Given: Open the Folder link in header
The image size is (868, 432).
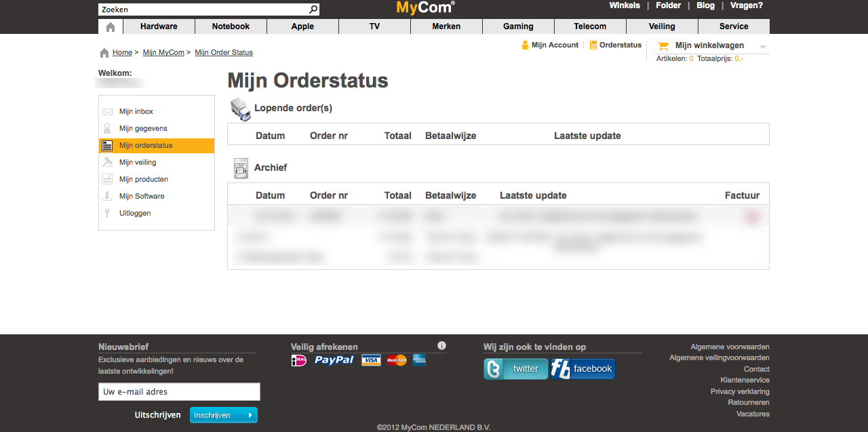Looking at the screenshot, I should tap(669, 5).
